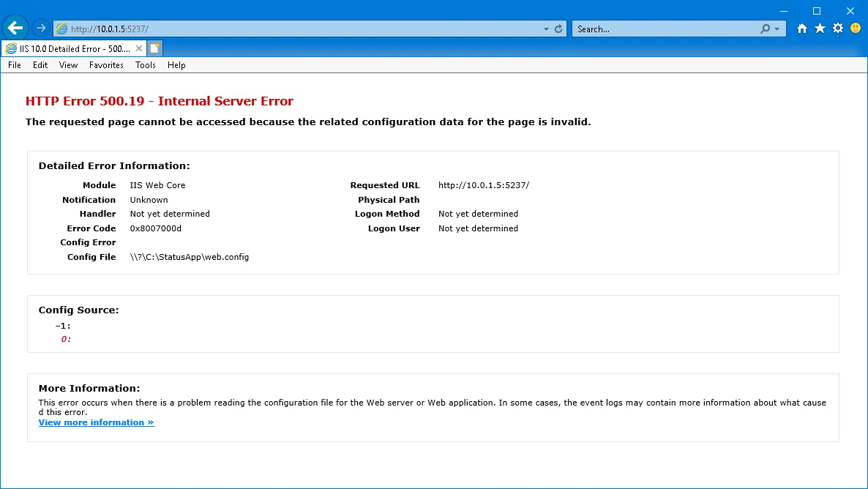Click the search magnifier icon

point(765,29)
